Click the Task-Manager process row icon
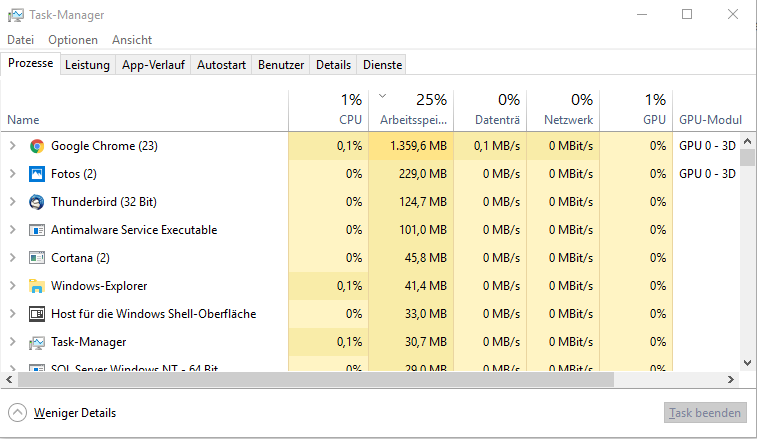 tap(37, 342)
